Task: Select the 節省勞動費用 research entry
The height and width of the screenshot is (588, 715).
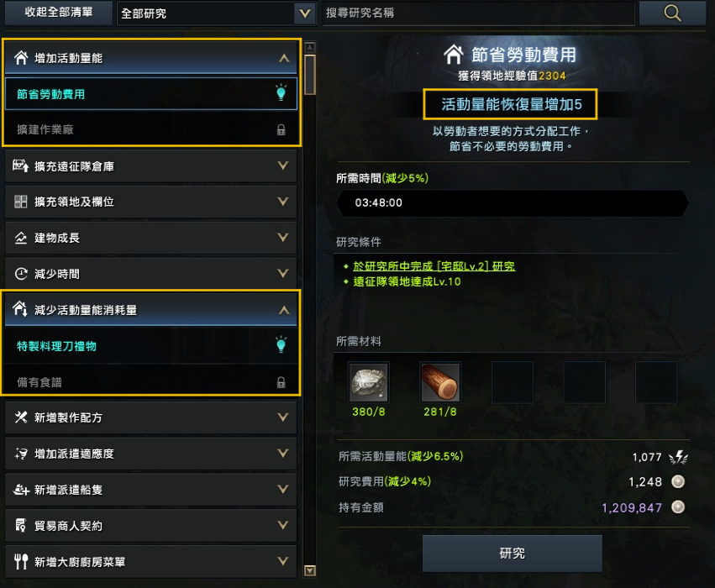Action: coord(151,94)
